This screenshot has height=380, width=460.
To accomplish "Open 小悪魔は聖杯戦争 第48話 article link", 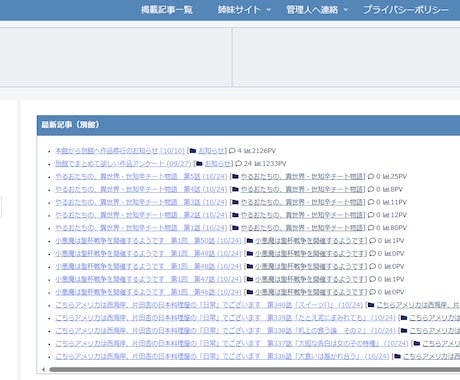I will click(x=148, y=266).
